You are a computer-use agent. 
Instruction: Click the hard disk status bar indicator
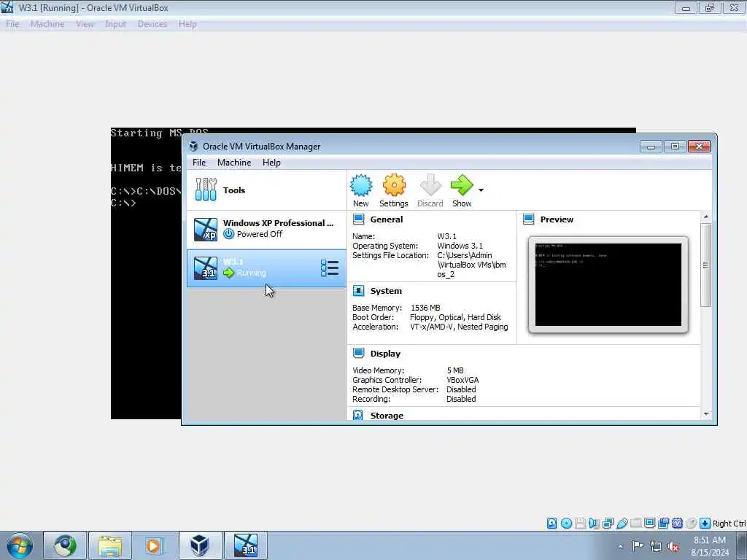[551, 524]
